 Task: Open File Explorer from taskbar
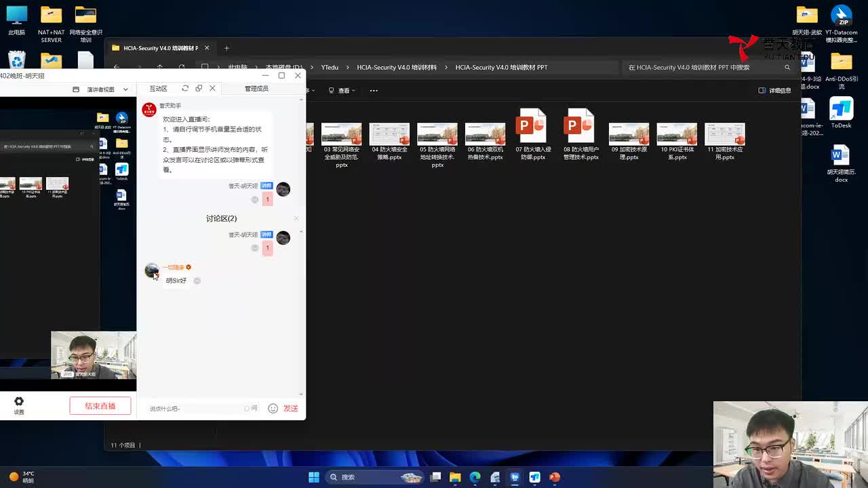455,477
